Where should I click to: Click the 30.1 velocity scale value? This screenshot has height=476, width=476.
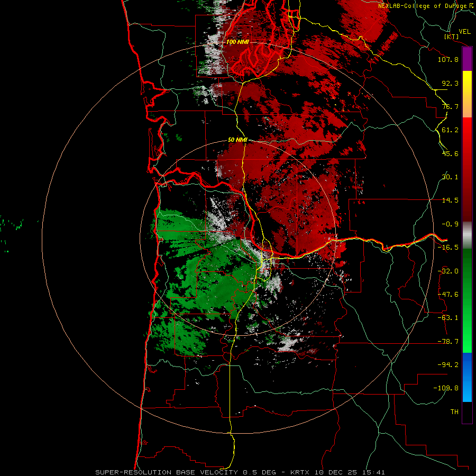[450, 177]
